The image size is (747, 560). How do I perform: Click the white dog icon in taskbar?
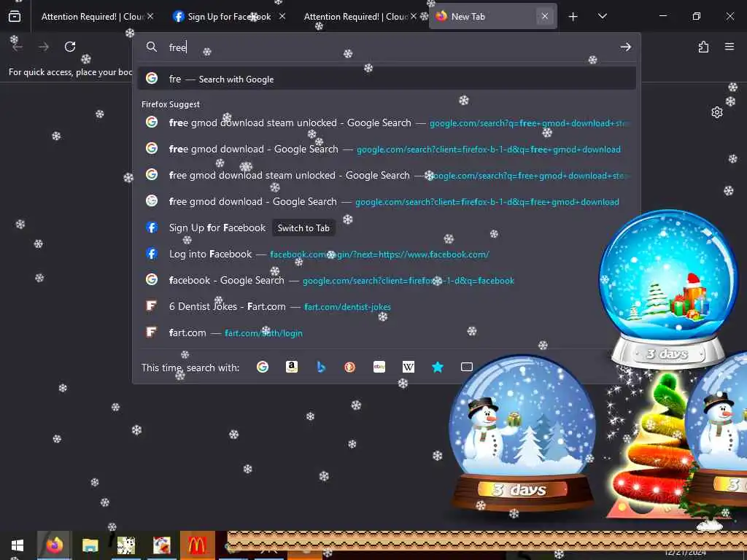point(125,545)
